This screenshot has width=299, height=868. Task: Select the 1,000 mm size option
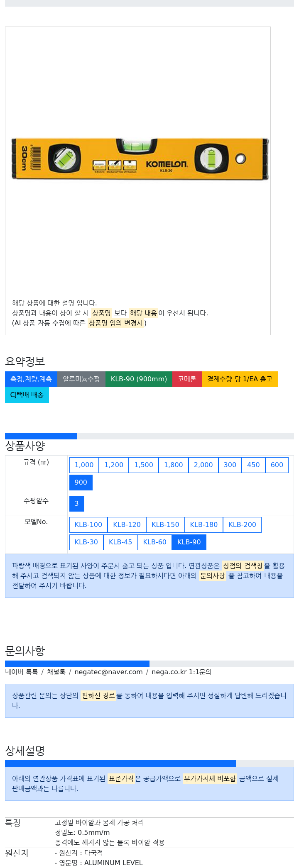coord(84,465)
